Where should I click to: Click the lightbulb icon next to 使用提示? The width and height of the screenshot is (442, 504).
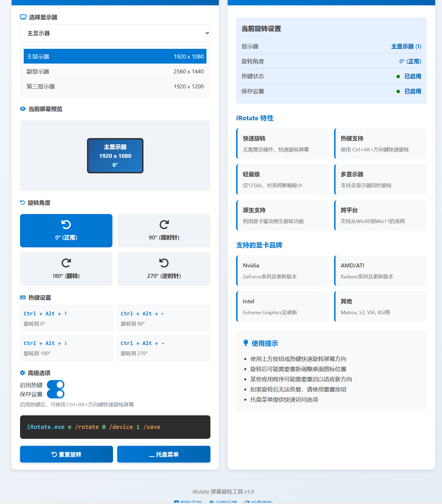coord(246,343)
